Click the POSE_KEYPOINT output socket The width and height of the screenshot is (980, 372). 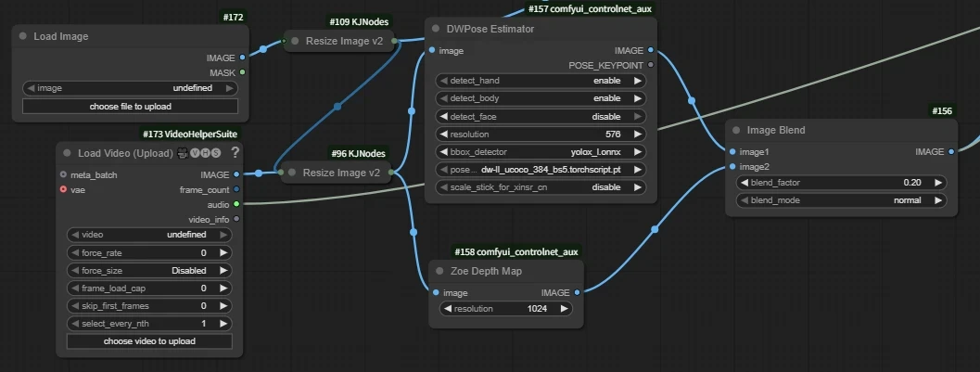pyautogui.click(x=650, y=65)
